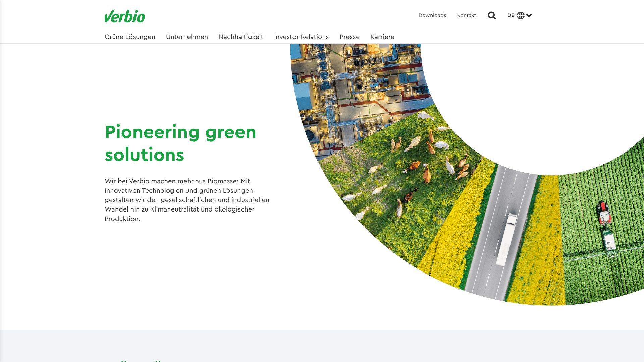The image size is (644, 362).
Task: Select the DE language label
Action: 511,15
